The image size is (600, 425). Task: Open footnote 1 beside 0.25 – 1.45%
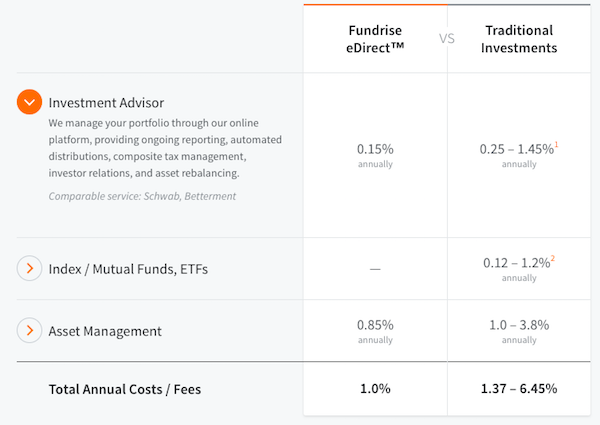tap(556, 145)
